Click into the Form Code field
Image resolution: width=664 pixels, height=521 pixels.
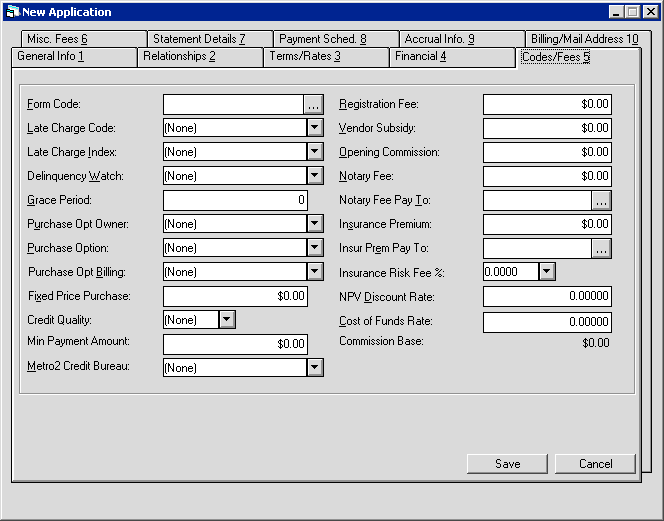coord(234,104)
